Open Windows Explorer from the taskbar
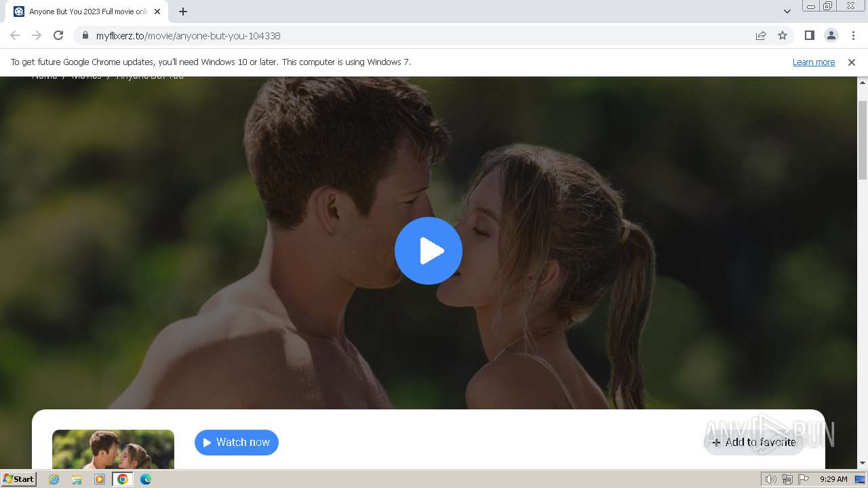Screen dimensions: 868x488 pyautogui.click(x=77, y=479)
